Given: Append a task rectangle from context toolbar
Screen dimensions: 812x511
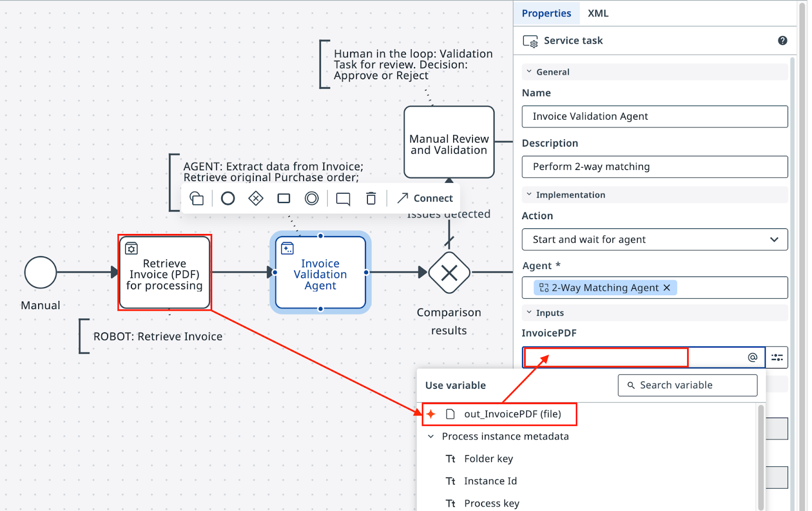Looking at the screenshot, I should coord(284,198).
